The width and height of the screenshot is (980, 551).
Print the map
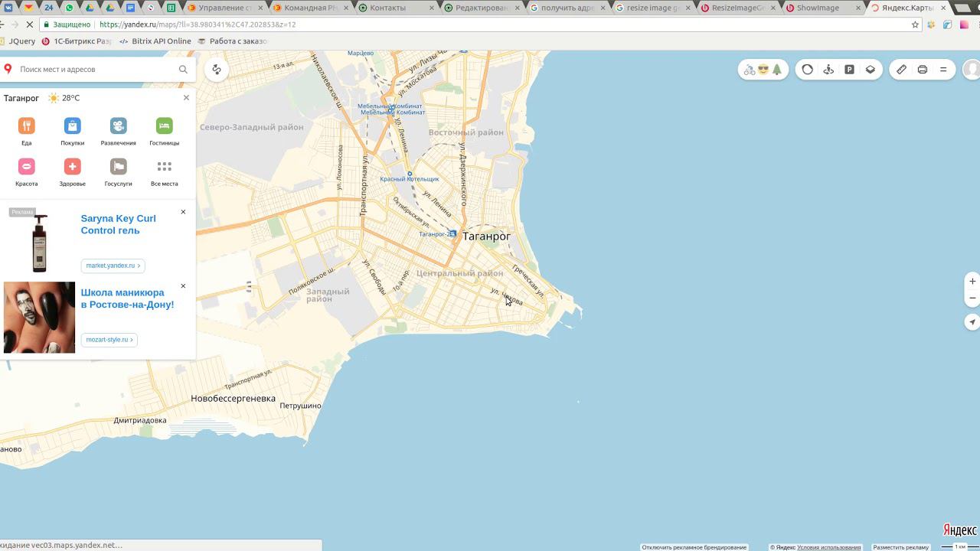(923, 70)
